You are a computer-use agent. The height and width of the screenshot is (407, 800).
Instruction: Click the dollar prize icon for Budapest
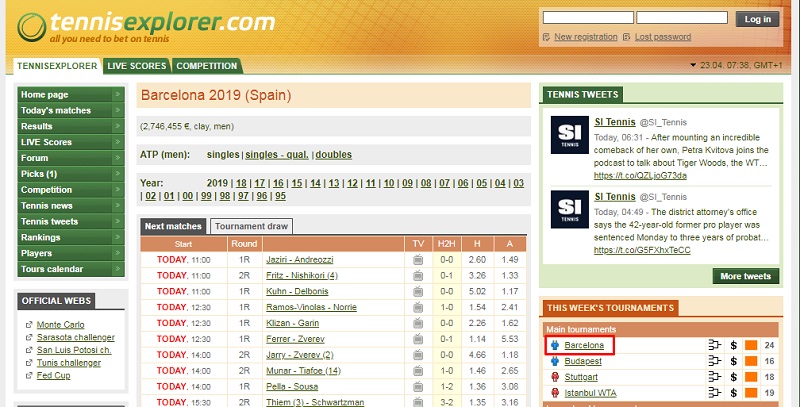coord(733,361)
